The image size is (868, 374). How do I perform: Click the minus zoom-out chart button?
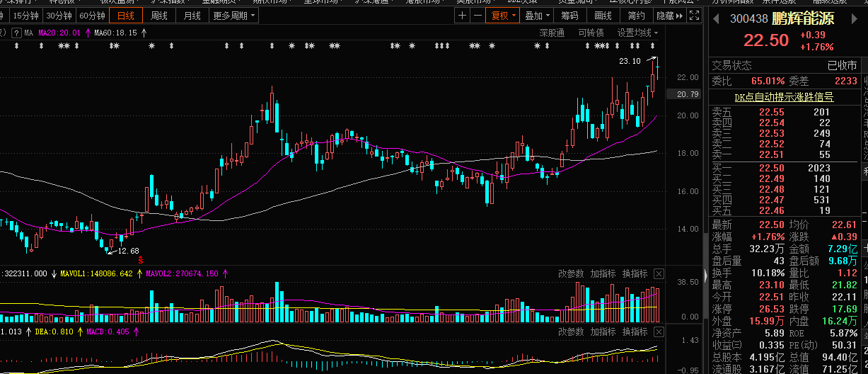point(478,16)
